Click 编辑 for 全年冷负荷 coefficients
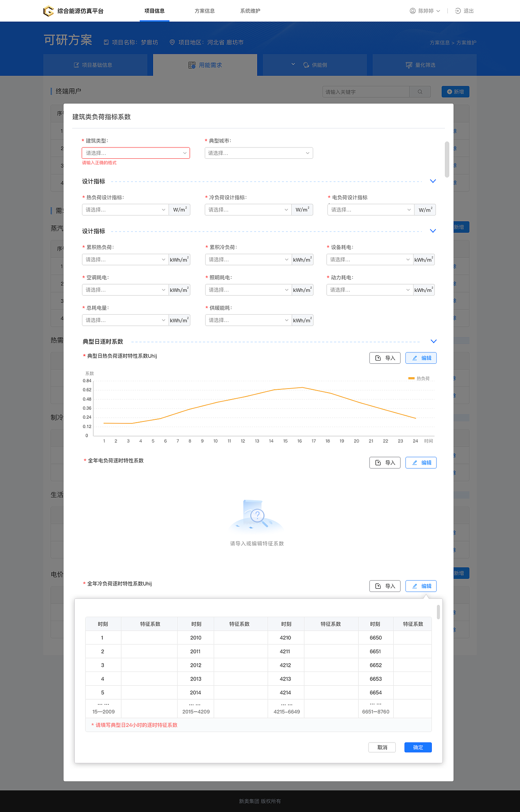The width and height of the screenshot is (520, 812). pos(421,586)
